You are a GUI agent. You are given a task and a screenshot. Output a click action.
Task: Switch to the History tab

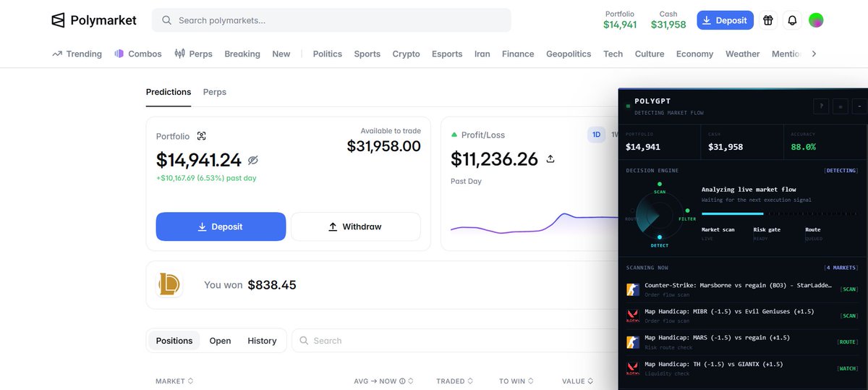tap(262, 341)
